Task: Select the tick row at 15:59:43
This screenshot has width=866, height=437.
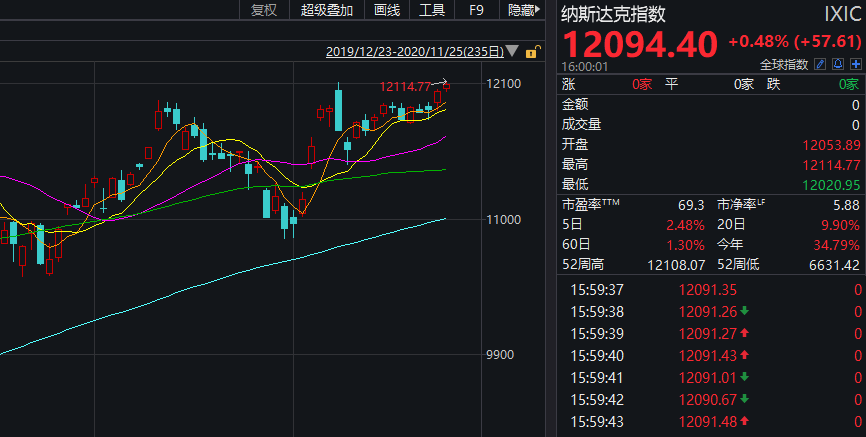Action: pyautogui.click(x=711, y=422)
